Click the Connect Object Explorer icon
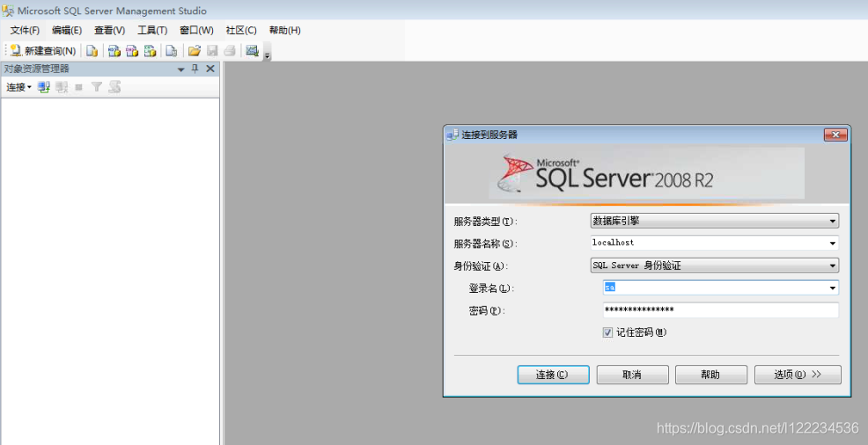868x445 pixels. (44, 87)
